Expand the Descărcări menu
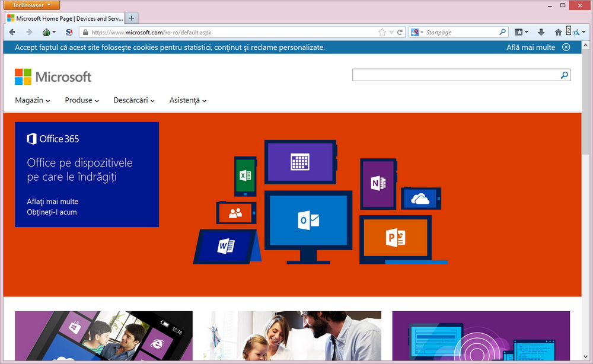This screenshot has height=364, width=593. tap(134, 100)
